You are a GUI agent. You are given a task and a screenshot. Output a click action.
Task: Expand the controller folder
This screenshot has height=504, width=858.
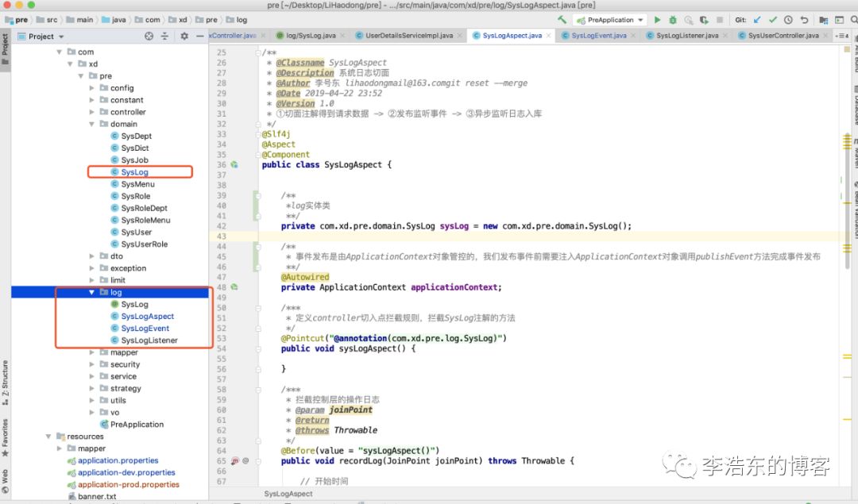coord(92,112)
